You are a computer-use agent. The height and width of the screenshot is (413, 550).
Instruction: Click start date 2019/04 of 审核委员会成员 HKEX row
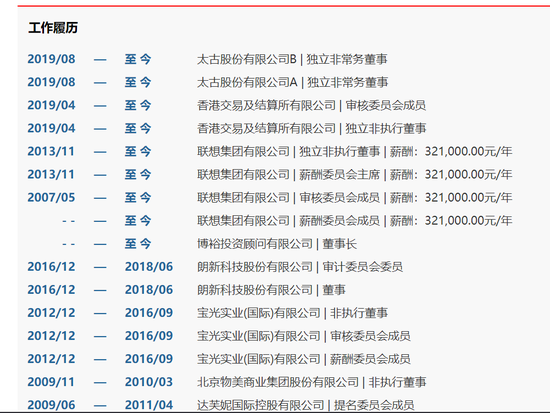click(51, 105)
